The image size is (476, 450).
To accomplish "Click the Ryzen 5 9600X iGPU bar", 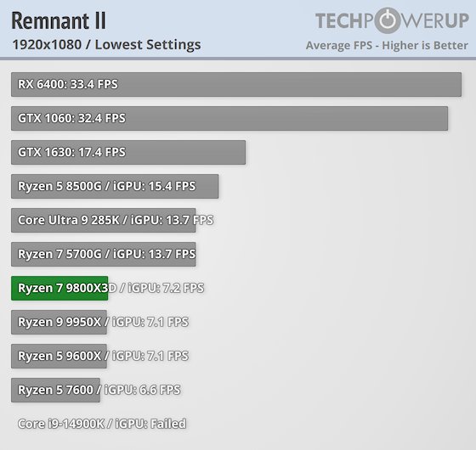I will click(59, 356).
